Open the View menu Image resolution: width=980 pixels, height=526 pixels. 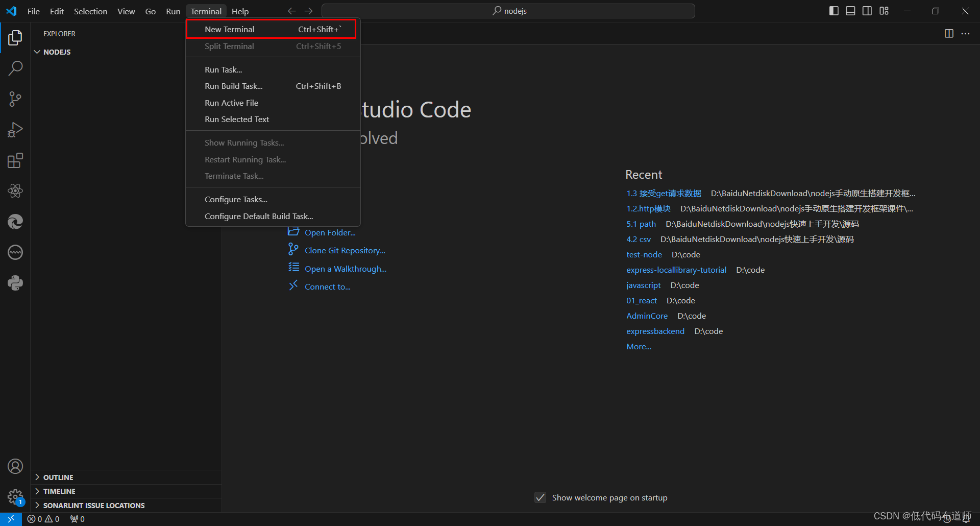click(x=126, y=11)
